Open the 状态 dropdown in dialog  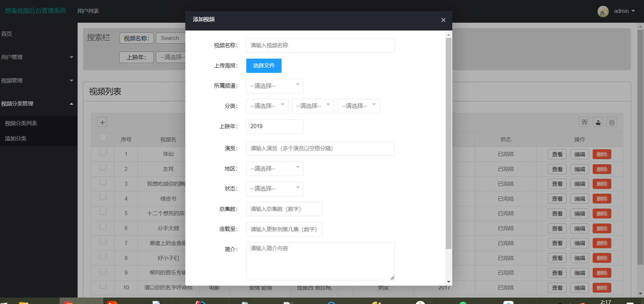point(275,189)
